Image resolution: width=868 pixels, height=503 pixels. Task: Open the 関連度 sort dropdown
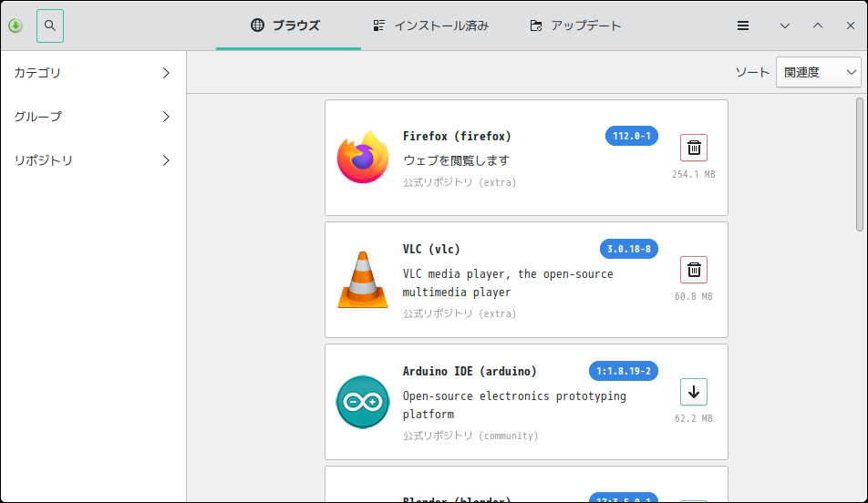point(818,72)
